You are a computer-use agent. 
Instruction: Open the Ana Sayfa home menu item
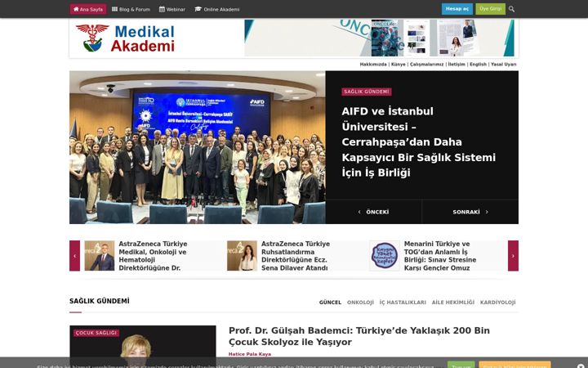coord(87,9)
